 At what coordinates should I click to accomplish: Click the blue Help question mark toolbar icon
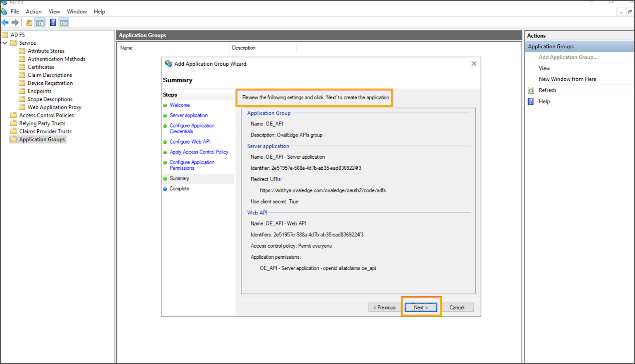pyautogui.click(x=53, y=23)
